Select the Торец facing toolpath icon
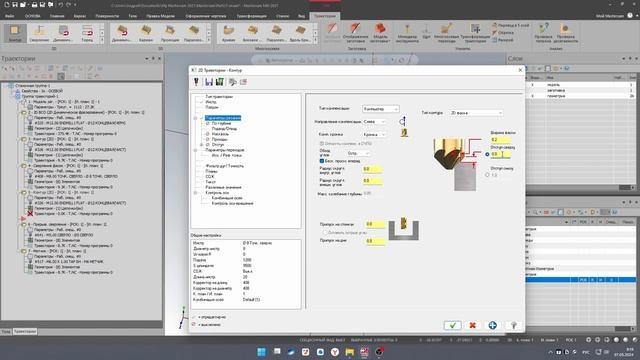The image size is (640, 360). 87,33
